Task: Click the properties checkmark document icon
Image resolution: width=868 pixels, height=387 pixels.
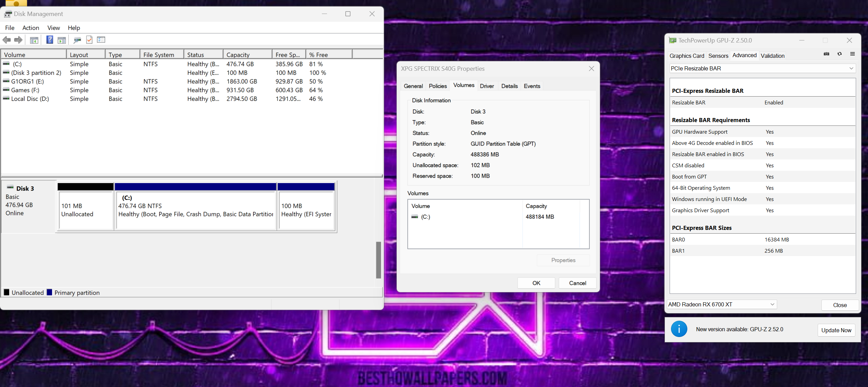Action: coord(89,40)
